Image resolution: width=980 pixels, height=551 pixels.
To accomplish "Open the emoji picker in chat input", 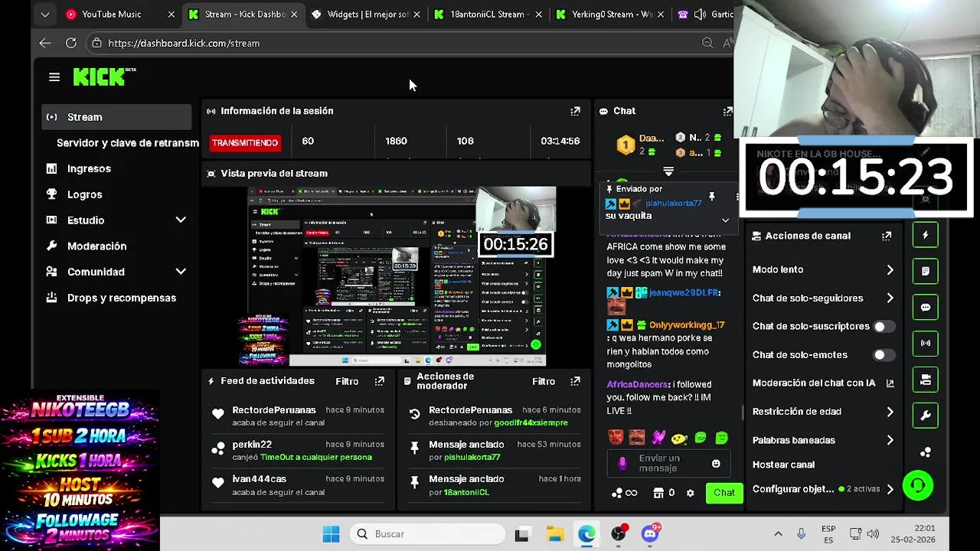I will point(716,464).
